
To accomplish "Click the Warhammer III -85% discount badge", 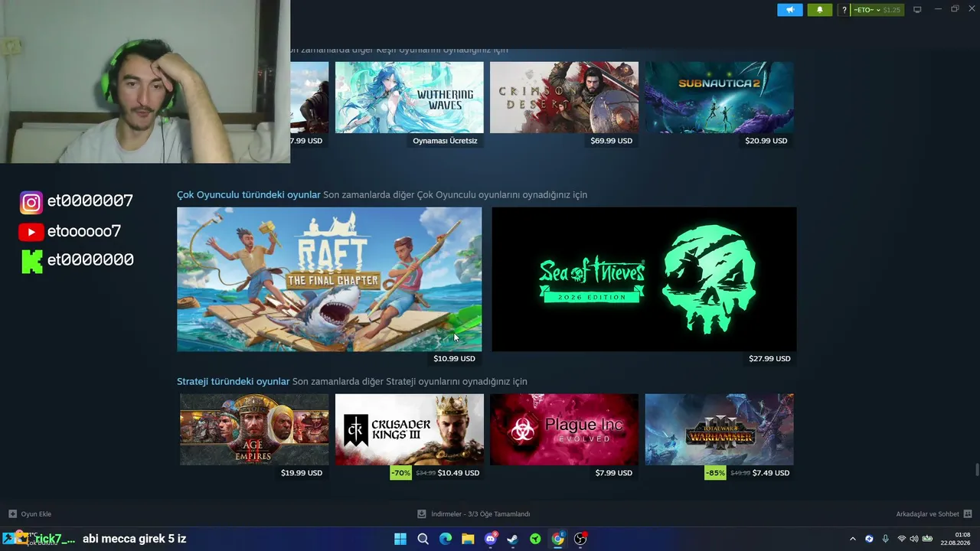I will click(716, 473).
